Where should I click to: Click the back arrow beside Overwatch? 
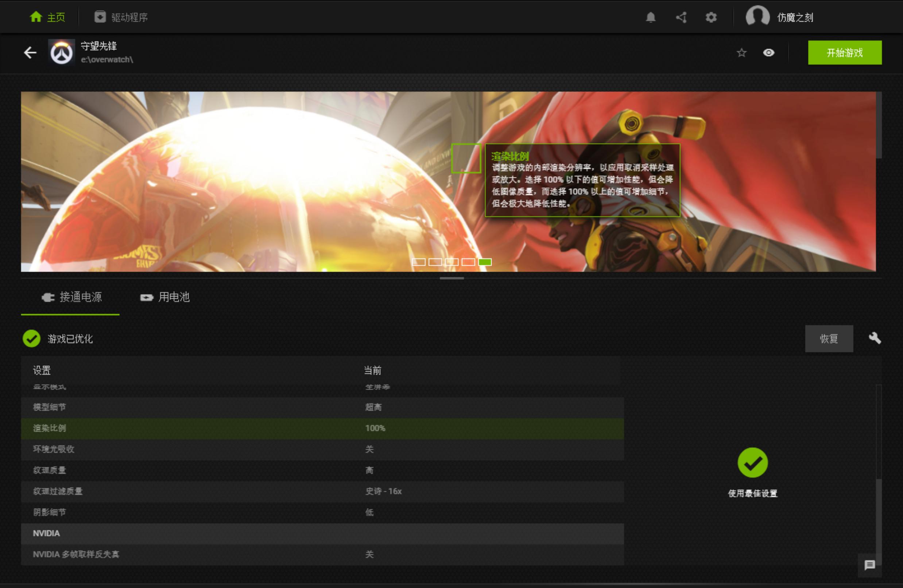tap(30, 53)
